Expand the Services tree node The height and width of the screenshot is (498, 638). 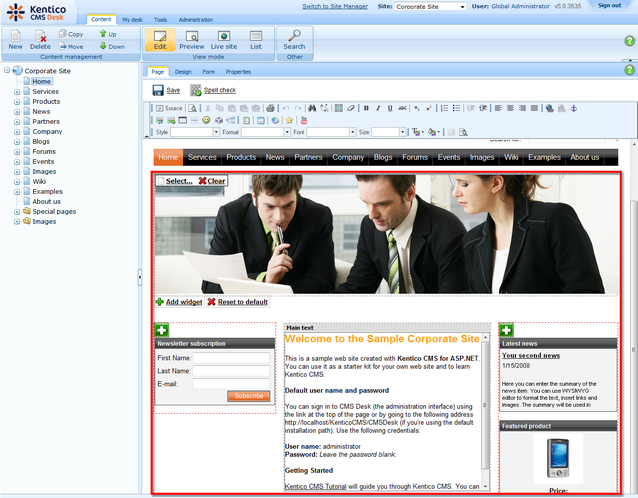coord(17,92)
